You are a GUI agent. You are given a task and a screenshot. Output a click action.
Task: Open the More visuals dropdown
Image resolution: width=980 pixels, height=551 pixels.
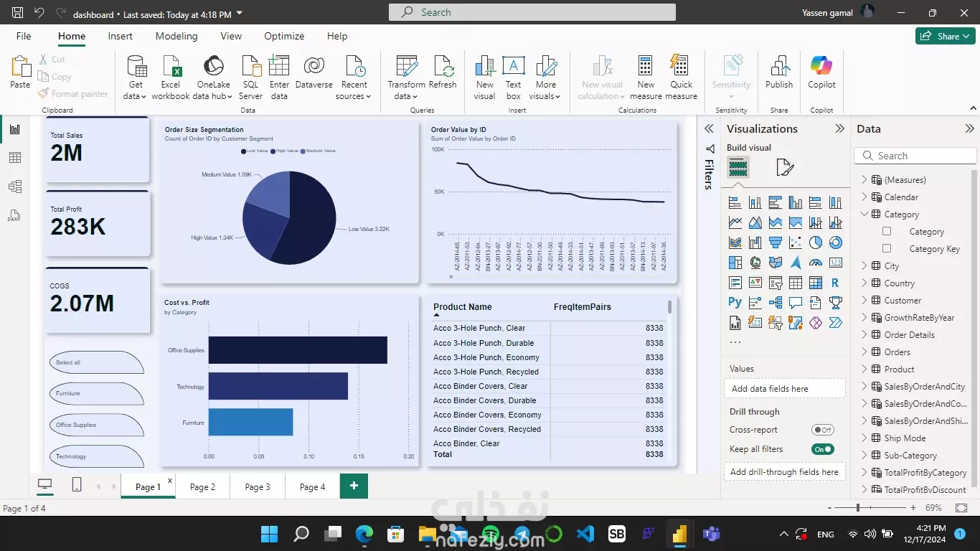point(545,77)
